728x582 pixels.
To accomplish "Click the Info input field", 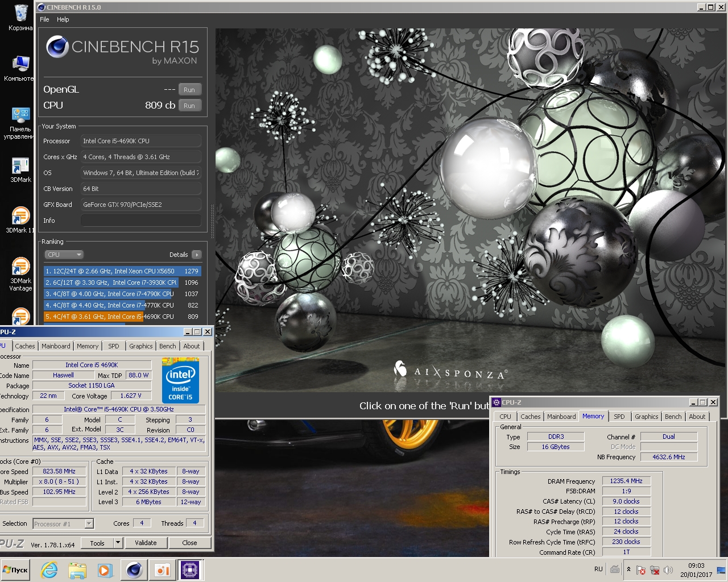I will click(x=141, y=221).
